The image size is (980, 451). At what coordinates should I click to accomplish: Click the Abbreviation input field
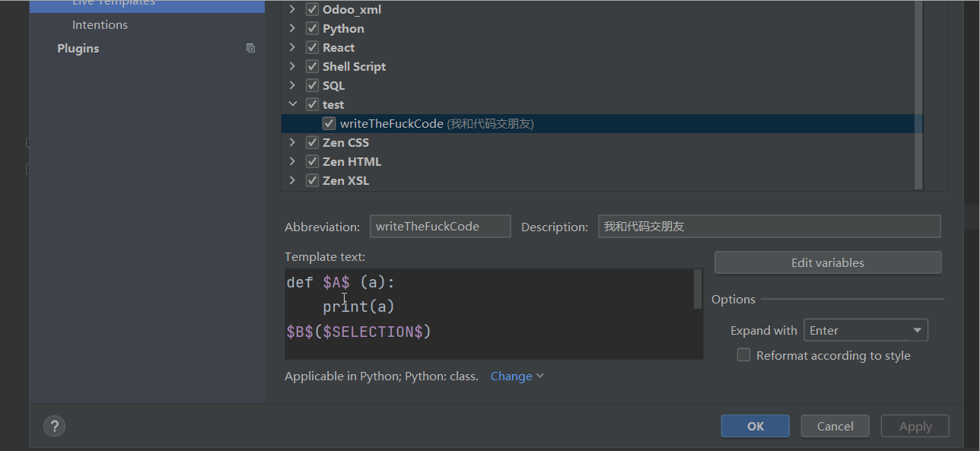click(x=441, y=227)
